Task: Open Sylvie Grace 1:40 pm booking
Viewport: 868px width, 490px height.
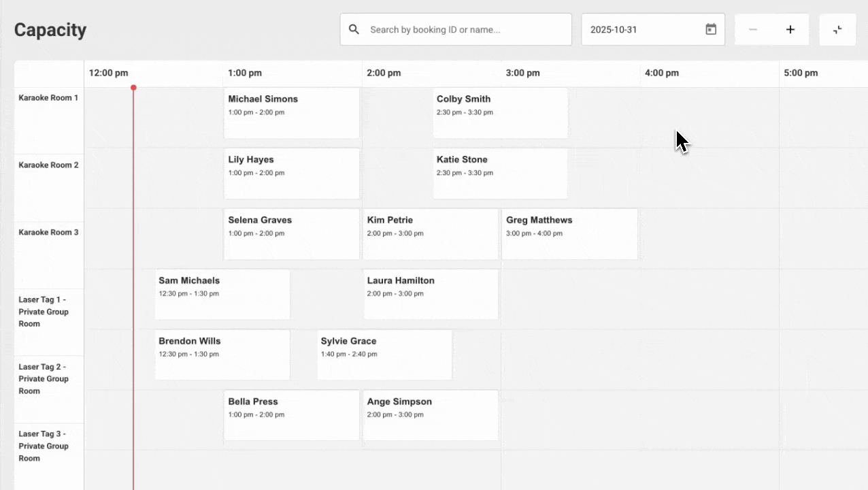Action: click(x=384, y=355)
